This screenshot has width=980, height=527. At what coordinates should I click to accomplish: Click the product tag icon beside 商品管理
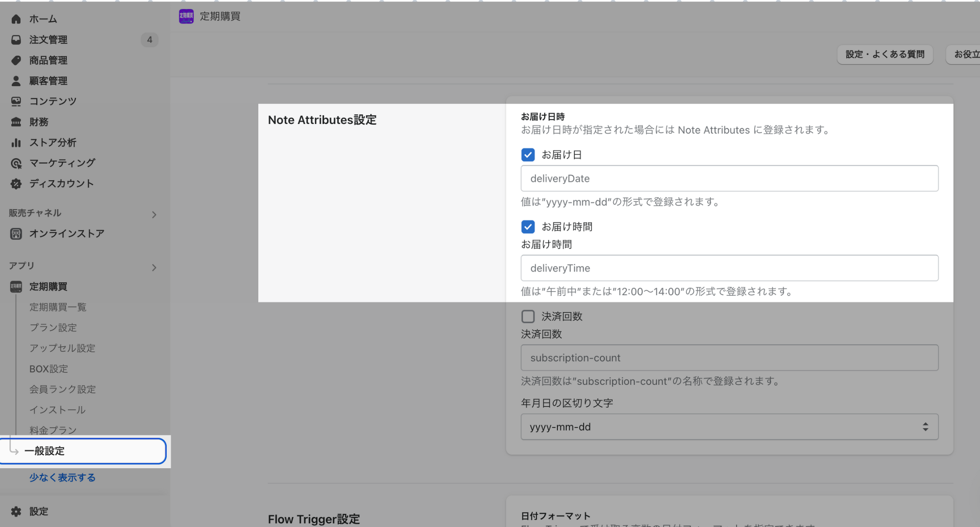(16, 60)
